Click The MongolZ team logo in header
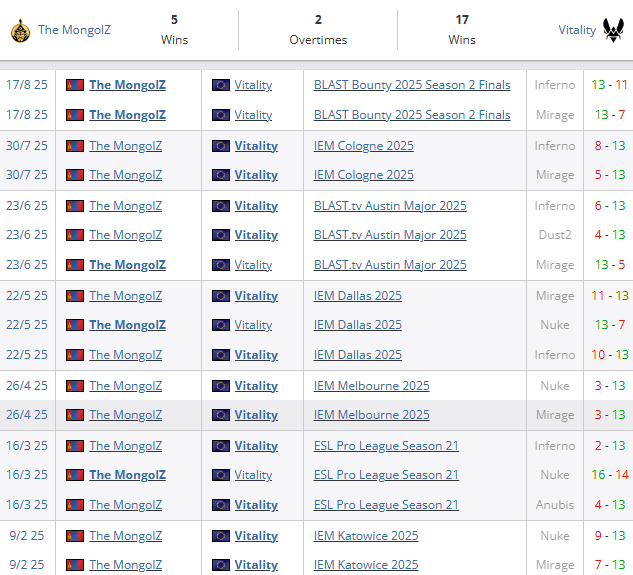633x575 pixels. pyautogui.click(x=21, y=31)
